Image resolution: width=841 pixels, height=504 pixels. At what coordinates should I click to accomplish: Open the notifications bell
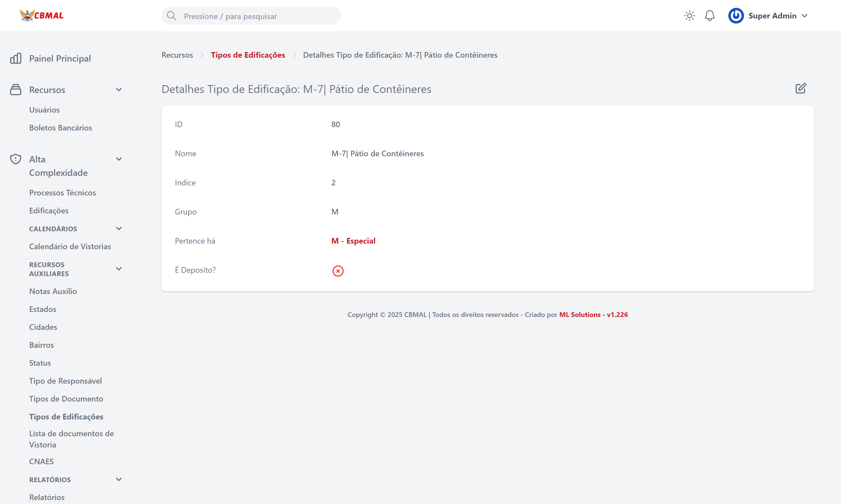point(710,16)
